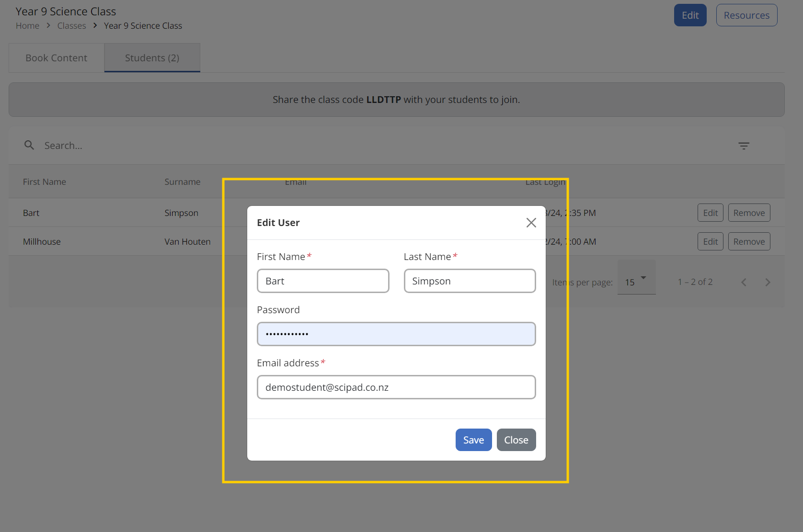Focus the Last Name input field
The image size is (803, 532).
470,281
